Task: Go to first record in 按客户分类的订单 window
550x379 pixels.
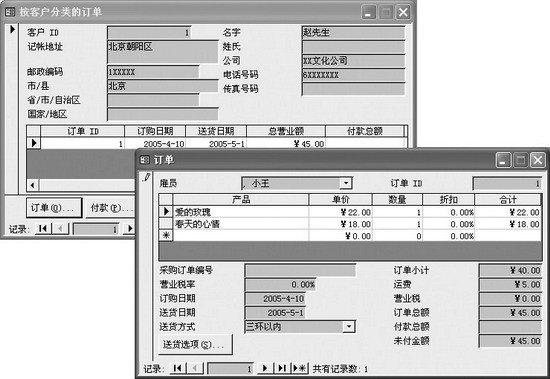Action: [43, 229]
